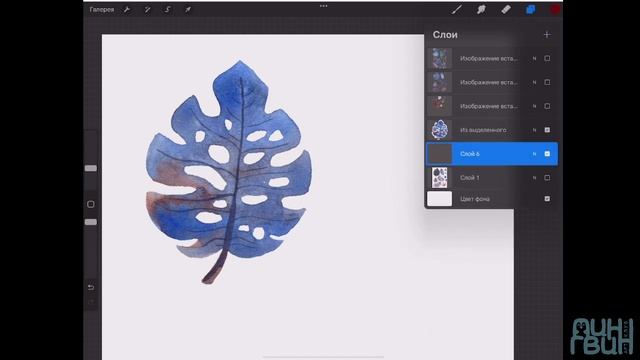Activate the Transform arrow tool
This screenshot has width=640, height=360.
(188, 9)
